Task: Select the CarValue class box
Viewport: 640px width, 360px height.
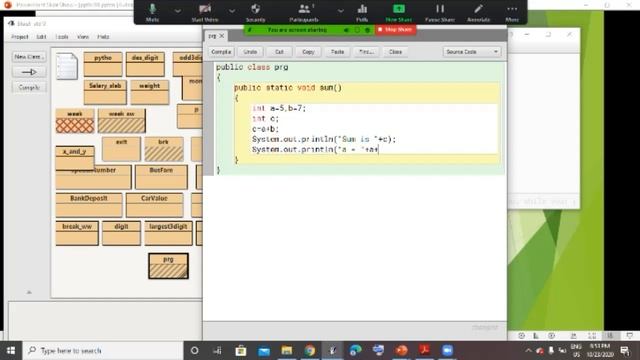Action: tap(154, 205)
